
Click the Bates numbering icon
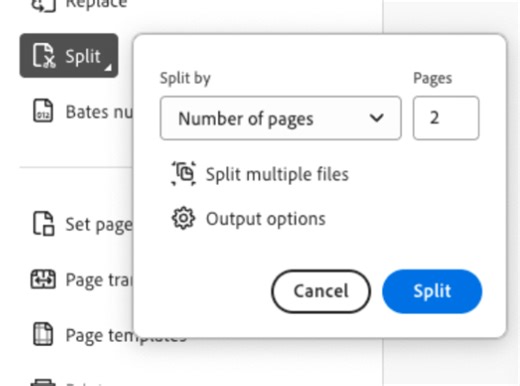coord(43,110)
